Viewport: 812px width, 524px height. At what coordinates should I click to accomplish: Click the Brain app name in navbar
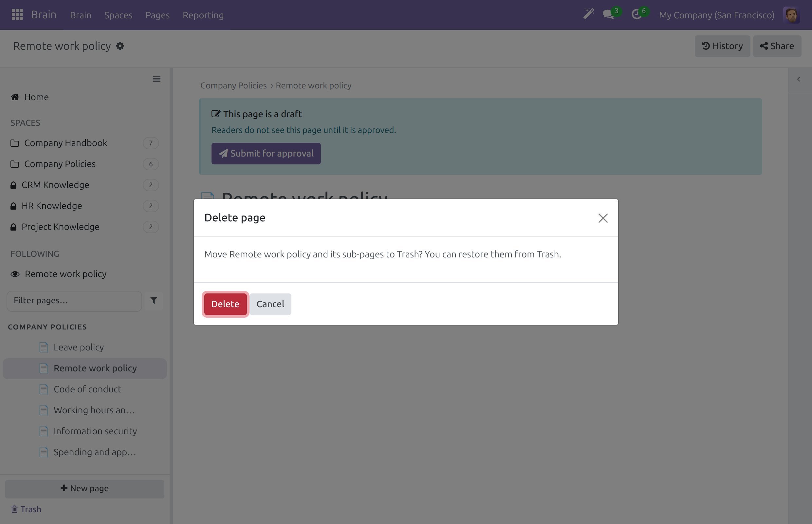coord(44,15)
